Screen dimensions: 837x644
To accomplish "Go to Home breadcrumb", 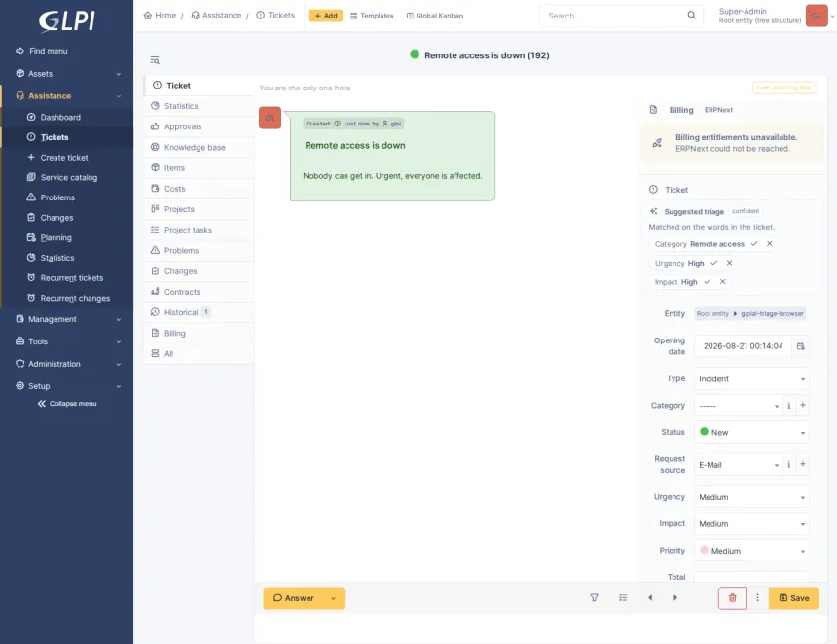I will [161, 16].
